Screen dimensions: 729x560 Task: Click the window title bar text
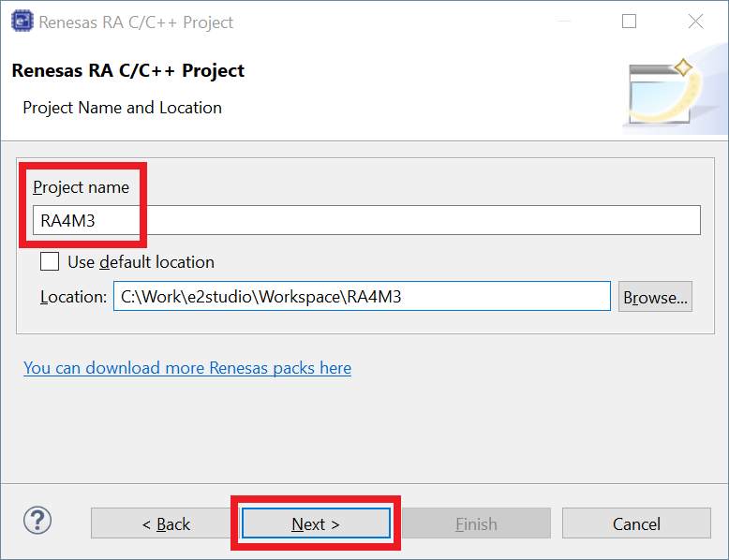(x=136, y=22)
